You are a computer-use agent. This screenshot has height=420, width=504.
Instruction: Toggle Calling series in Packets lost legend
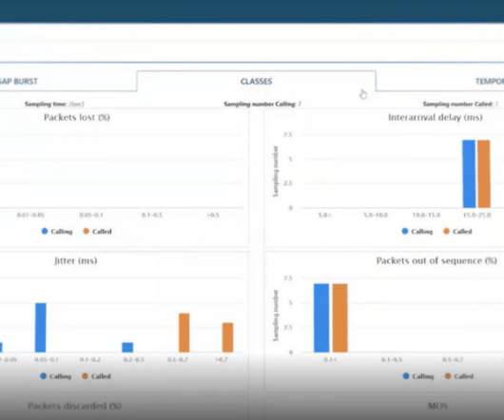57,231
